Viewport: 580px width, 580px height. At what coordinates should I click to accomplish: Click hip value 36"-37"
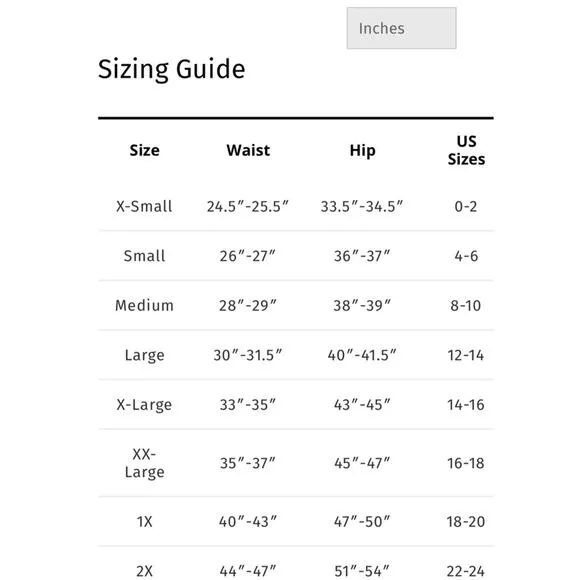pos(362,256)
